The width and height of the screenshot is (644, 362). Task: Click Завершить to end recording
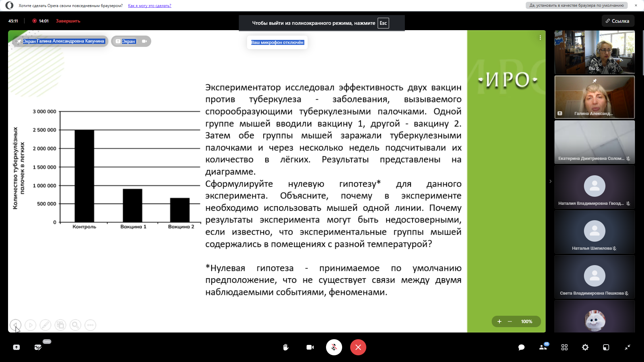pyautogui.click(x=68, y=21)
